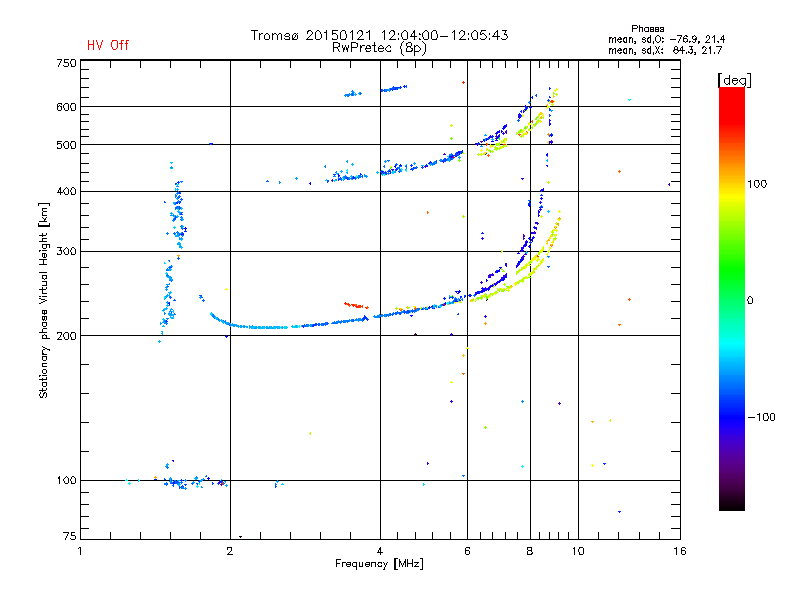
Task: Click colorbar tick label '-100'
Action: click(x=761, y=417)
